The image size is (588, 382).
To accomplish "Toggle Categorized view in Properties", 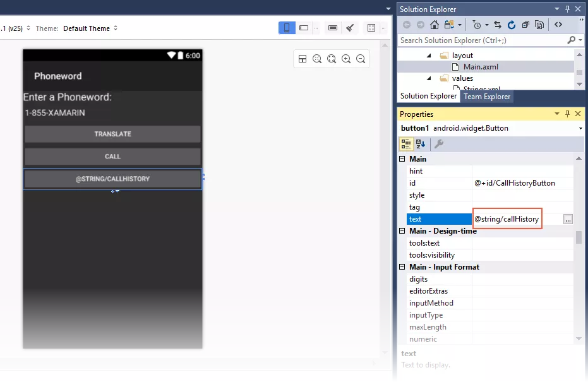I will (406, 143).
